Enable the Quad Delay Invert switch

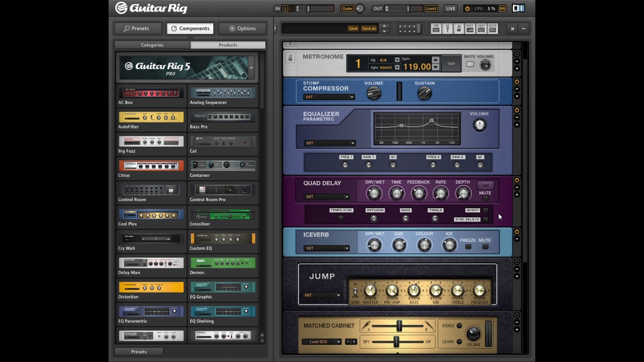coord(486,210)
